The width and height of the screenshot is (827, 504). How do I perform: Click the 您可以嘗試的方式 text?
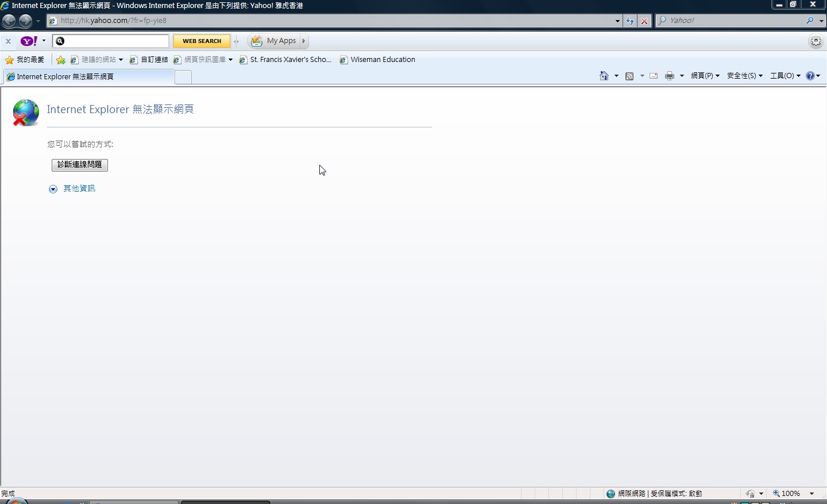pyautogui.click(x=80, y=144)
